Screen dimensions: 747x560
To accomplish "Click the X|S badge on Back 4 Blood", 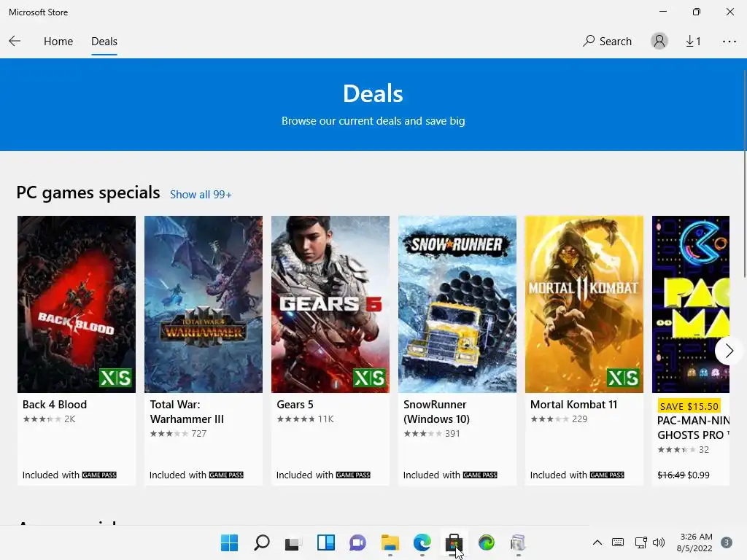I will coord(116,378).
